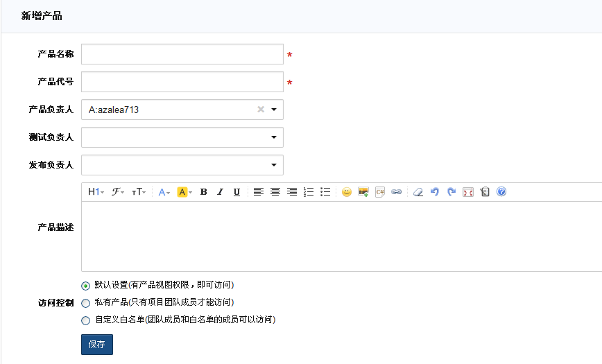602x364 pixels.
Task: Open the editor help about icon
Action: click(x=501, y=191)
